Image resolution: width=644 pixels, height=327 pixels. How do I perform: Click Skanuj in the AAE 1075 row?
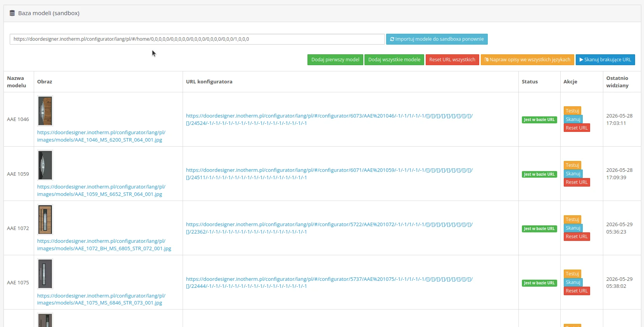click(573, 282)
